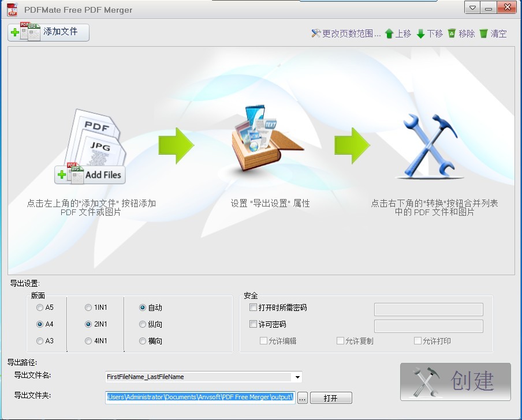Click the 导出文件夹 path input field
522x420 pixels.
pyautogui.click(x=200, y=397)
